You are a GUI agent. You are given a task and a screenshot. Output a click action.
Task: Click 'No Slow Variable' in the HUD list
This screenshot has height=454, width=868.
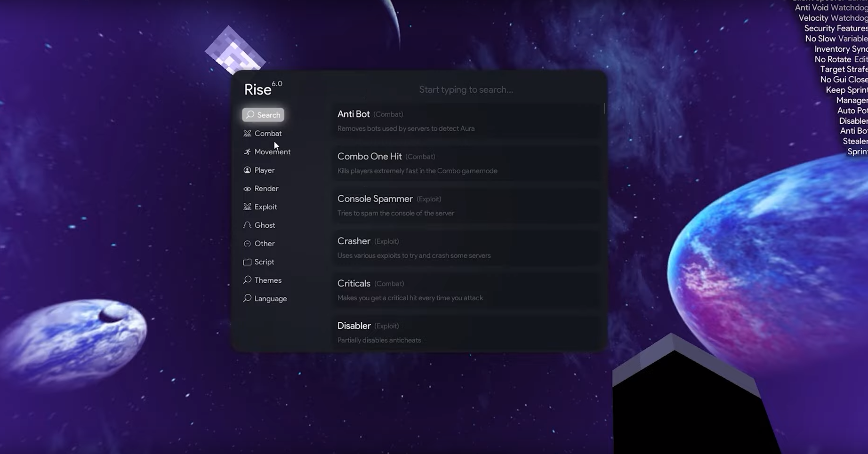(836, 39)
